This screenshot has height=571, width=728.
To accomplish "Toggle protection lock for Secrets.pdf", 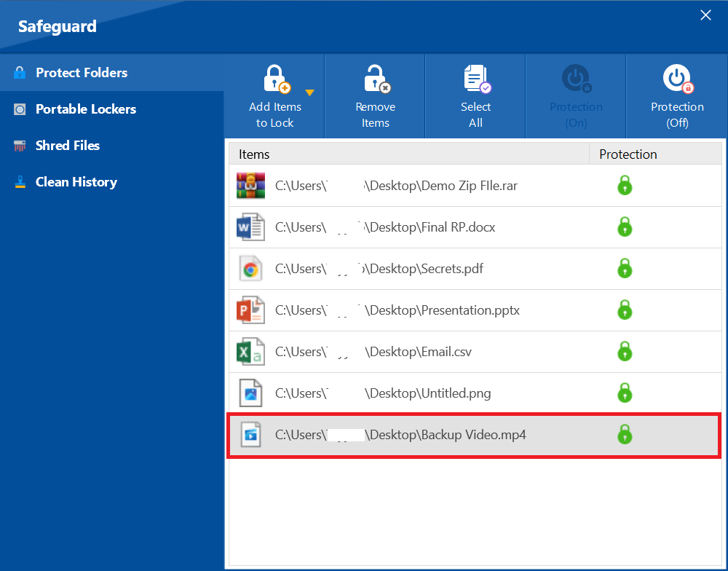I will (x=624, y=269).
